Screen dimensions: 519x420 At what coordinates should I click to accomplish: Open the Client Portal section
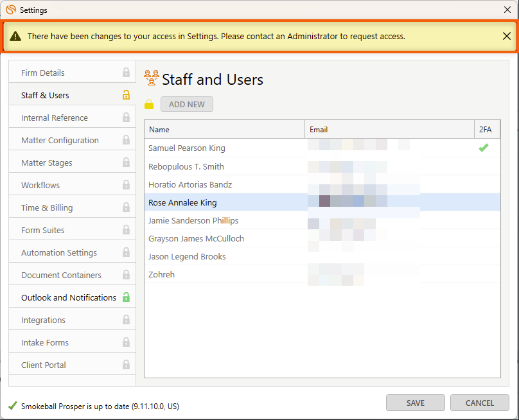click(44, 365)
